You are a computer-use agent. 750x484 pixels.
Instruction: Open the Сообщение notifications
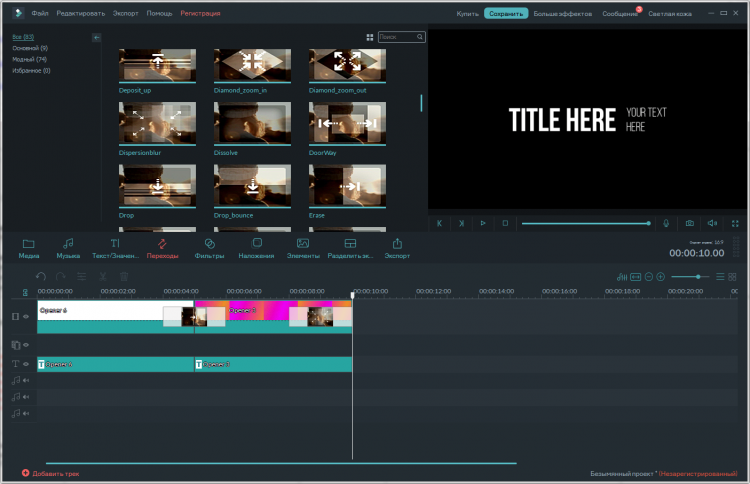click(x=620, y=14)
